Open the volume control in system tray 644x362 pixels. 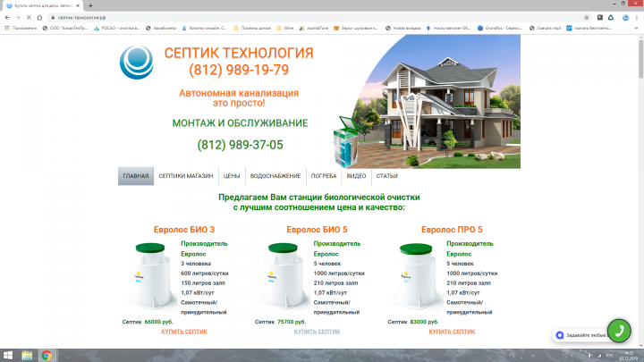590,356
